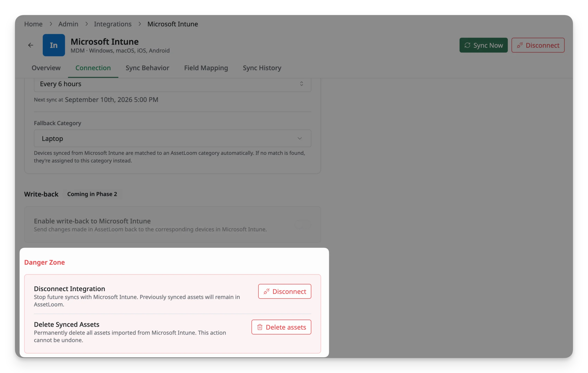Screen dimensions: 588x373
Task: Click the 'Coming in Phase 2' badge
Action: pos(92,194)
